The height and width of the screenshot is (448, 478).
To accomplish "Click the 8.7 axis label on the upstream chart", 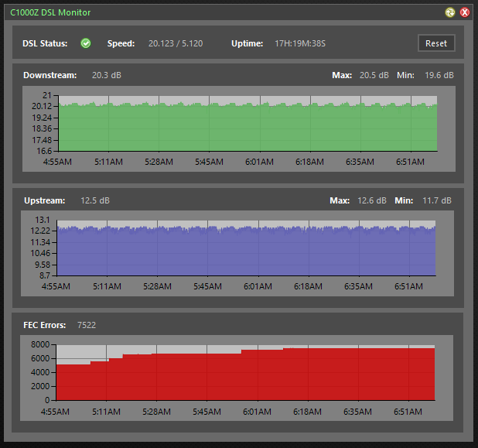I will pyautogui.click(x=45, y=275).
